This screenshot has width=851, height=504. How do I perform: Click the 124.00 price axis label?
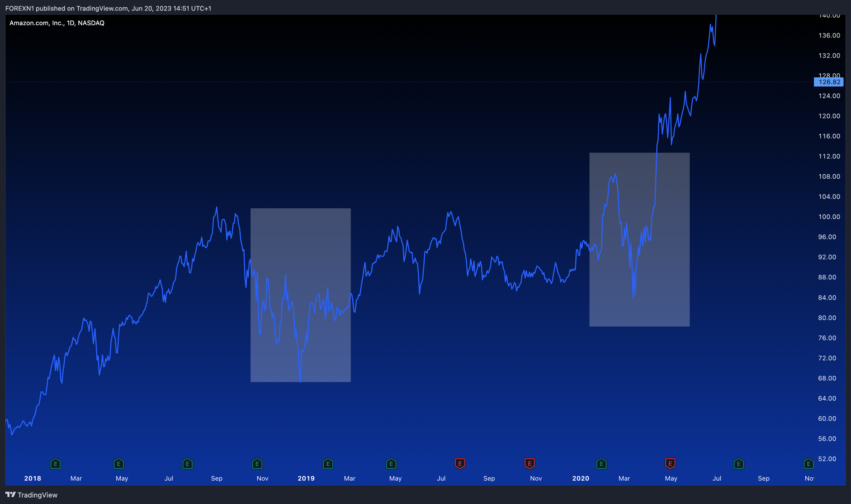tap(829, 96)
